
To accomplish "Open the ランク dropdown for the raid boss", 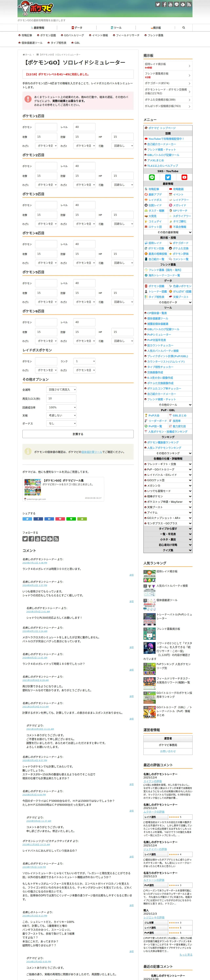I will [x=84, y=361].
